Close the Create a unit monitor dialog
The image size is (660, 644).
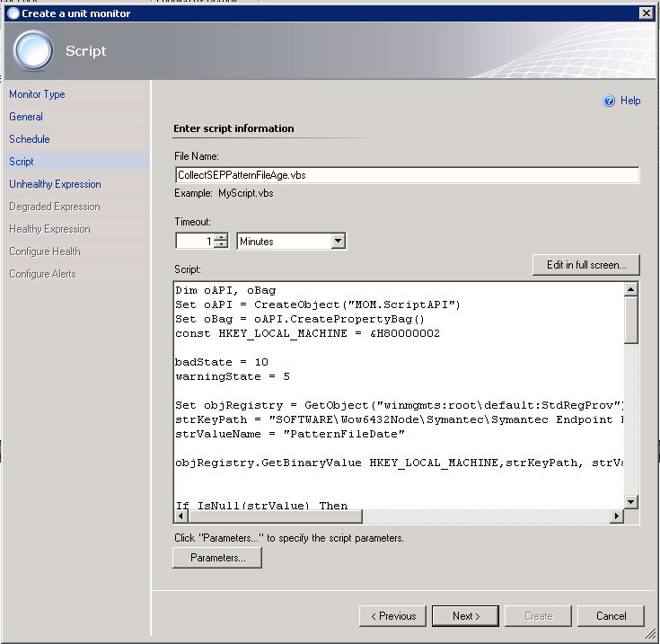[x=646, y=13]
